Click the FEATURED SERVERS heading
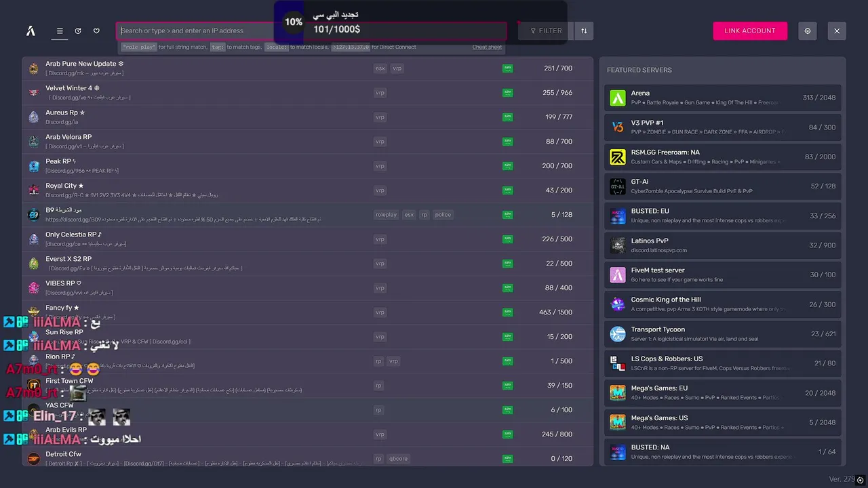868x488 pixels. [x=639, y=70]
